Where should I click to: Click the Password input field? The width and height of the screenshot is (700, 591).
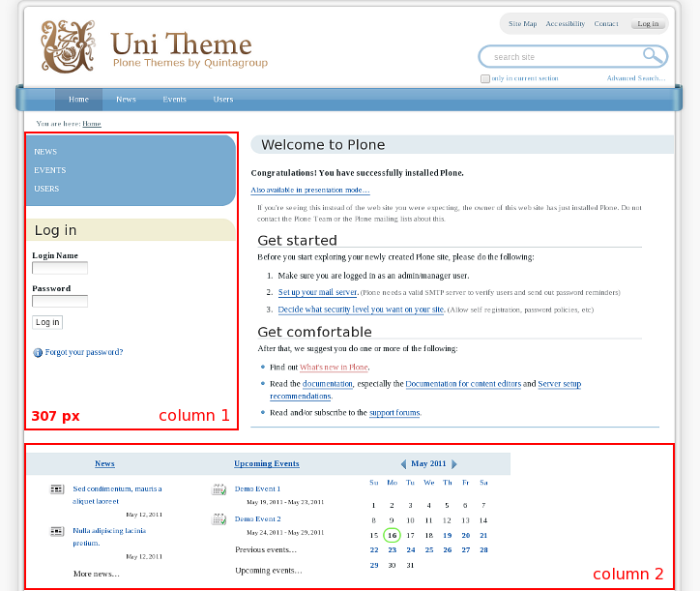coord(60,302)
